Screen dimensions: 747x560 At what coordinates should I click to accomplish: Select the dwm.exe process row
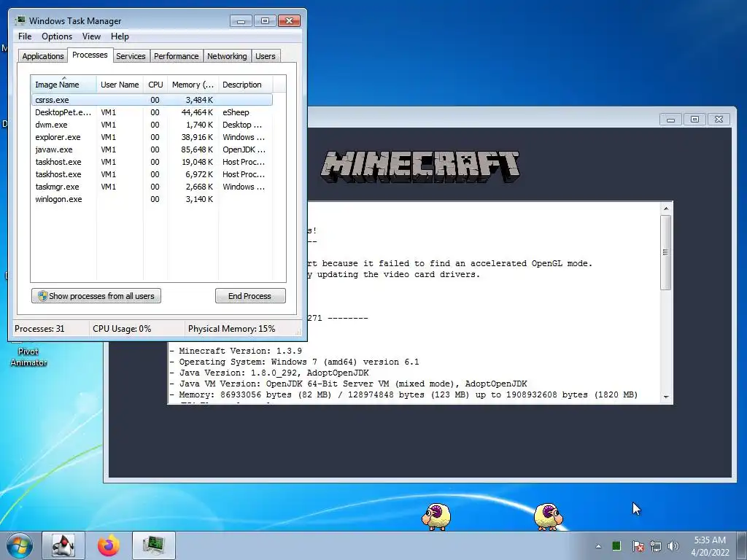152,125
